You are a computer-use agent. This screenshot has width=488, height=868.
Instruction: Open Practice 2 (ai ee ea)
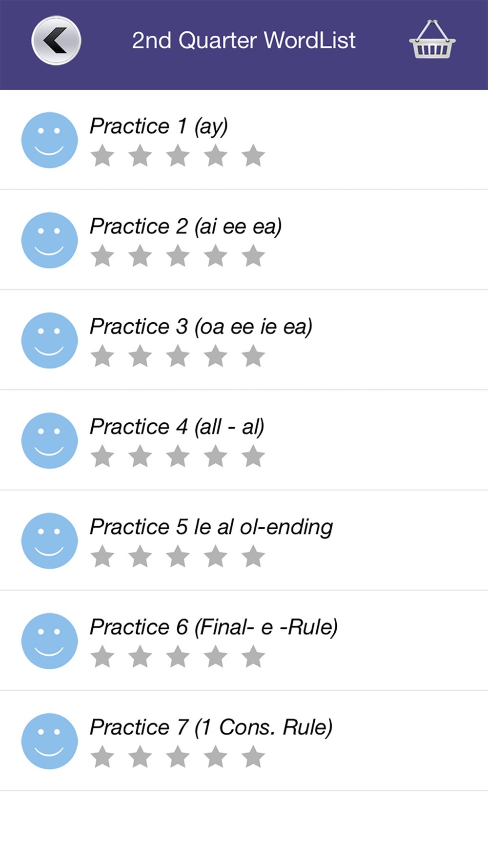click(244, 240)
